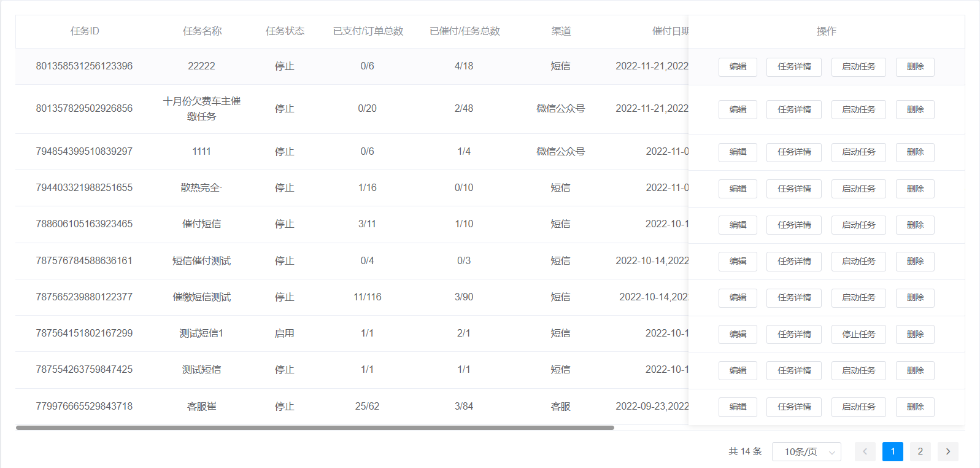Edit the 测试短信 task row

(738, 370)
